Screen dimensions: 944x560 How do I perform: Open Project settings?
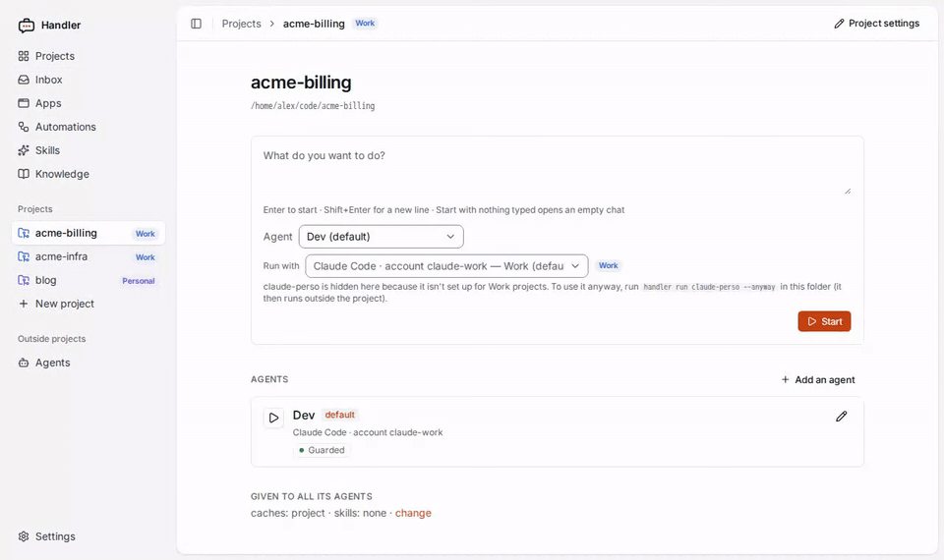876,24
